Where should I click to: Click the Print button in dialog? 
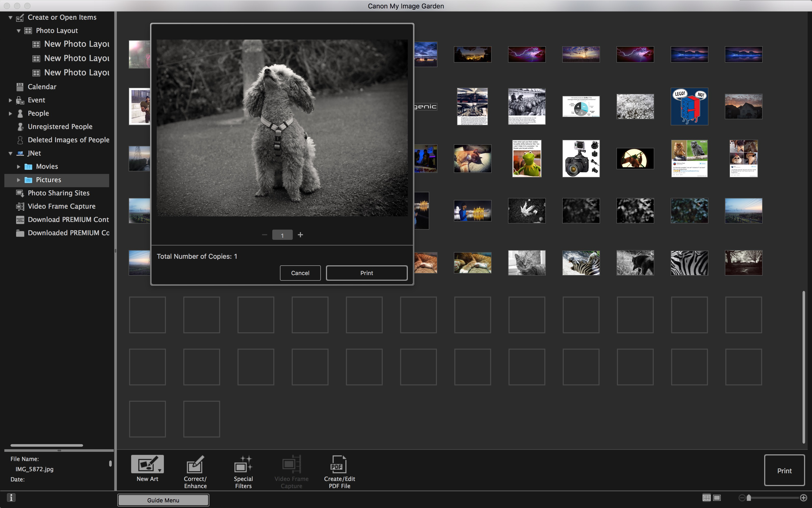(x=366, y=273)
